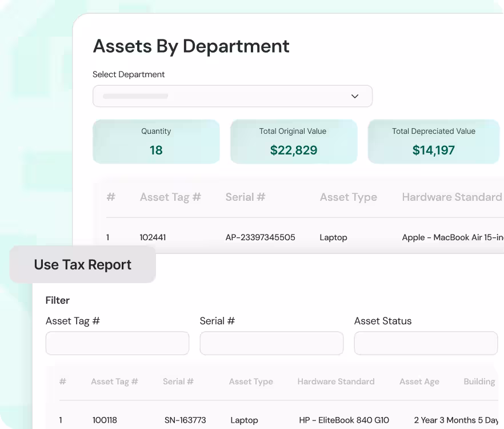Screen dimensions: 504x429
Task: Focus the Asset Tag # filter field
Action: [117, 343]
